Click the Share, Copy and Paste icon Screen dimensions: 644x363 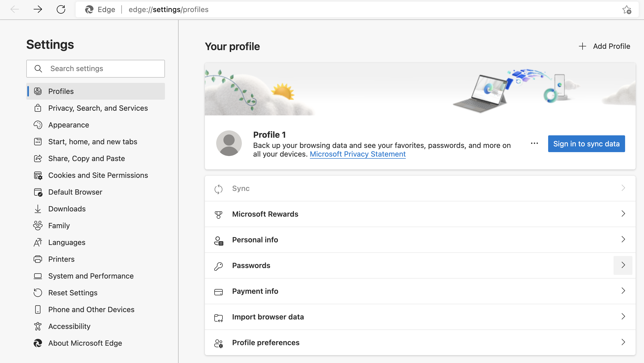(x=38, y=158)
